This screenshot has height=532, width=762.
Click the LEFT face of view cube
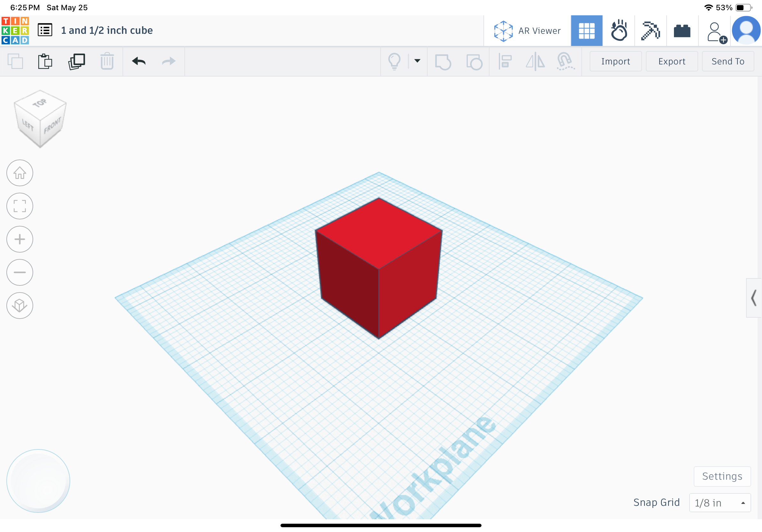pos(28,125)
